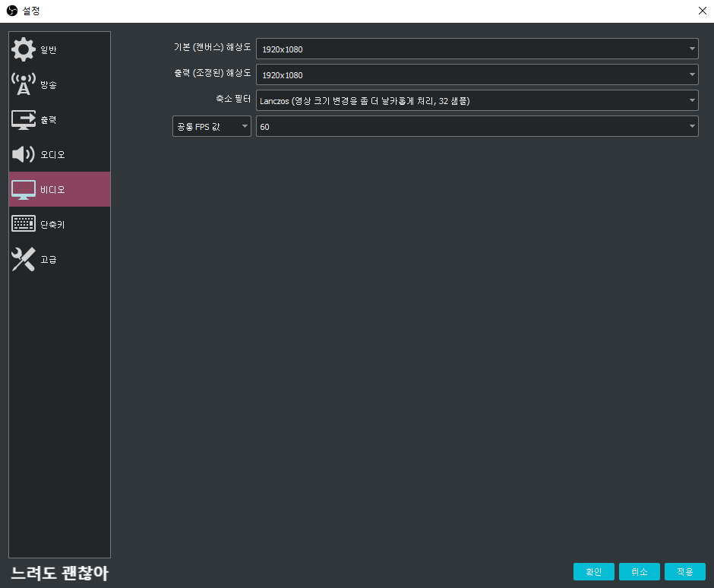This screenshot has width=714, height=588.
Task: Close the 설정 window
Action: click(x=702, y=11)
